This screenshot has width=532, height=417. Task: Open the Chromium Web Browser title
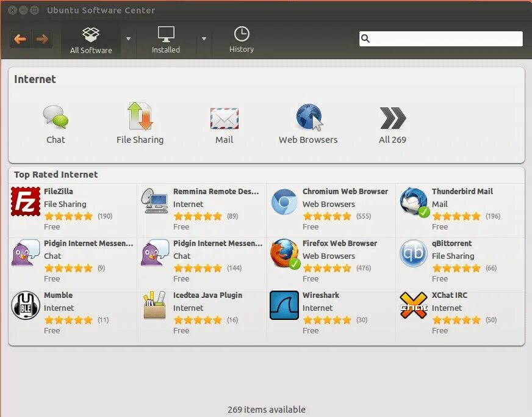tap(345, 192)
